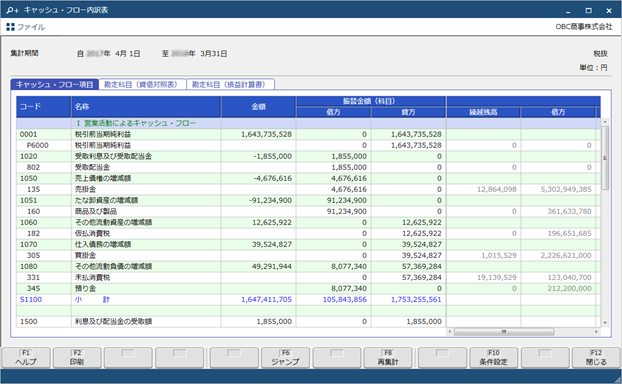Viewport: 622px width, 384px height.
Task: Click Ⅰ 営業活動によるキャッシュ・フロー heading row
Action: click(308, 123)
